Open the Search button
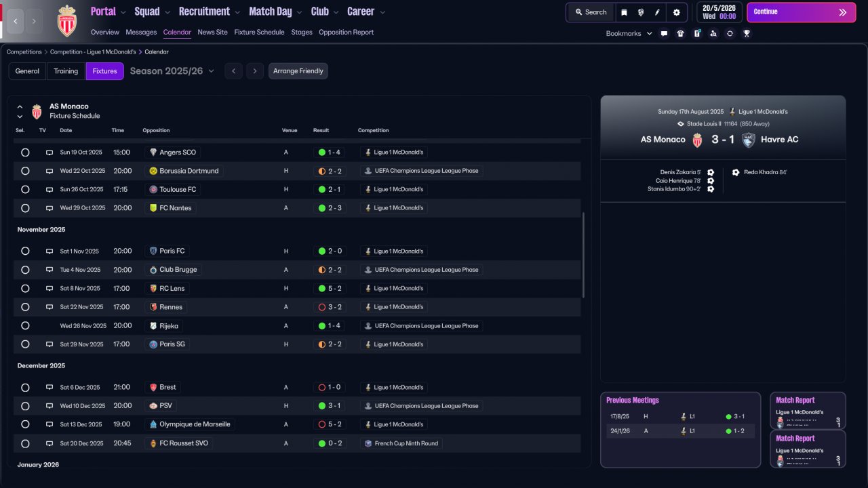The height and width of the screenshot is (488, 868). (591, 12)
